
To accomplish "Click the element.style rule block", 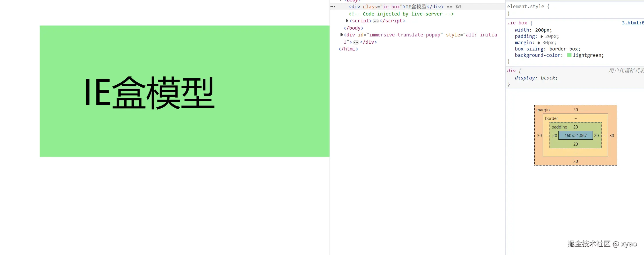I will coord(575,10).
